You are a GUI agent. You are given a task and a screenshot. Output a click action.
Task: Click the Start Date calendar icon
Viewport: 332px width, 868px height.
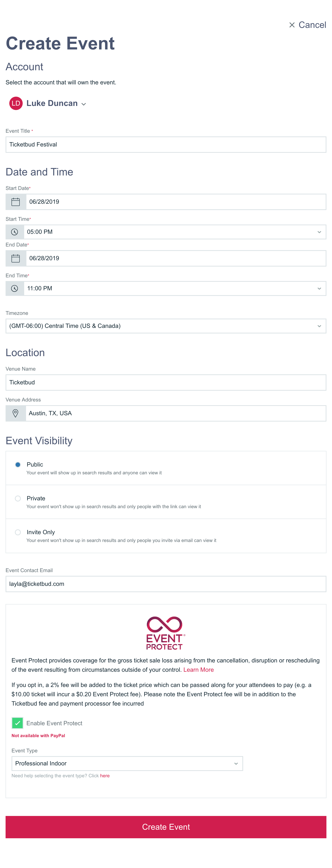pyautogui.click(x=15, y=202)
